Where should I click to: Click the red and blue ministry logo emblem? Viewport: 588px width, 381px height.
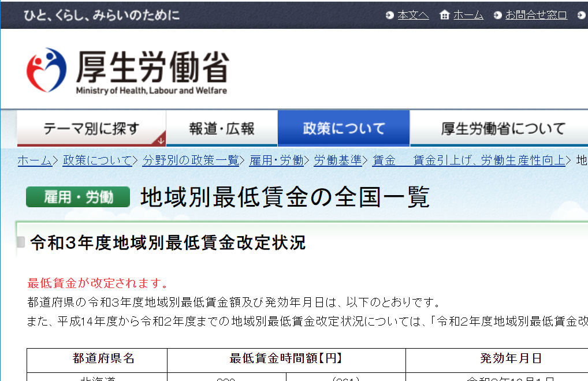coord(46,70)
